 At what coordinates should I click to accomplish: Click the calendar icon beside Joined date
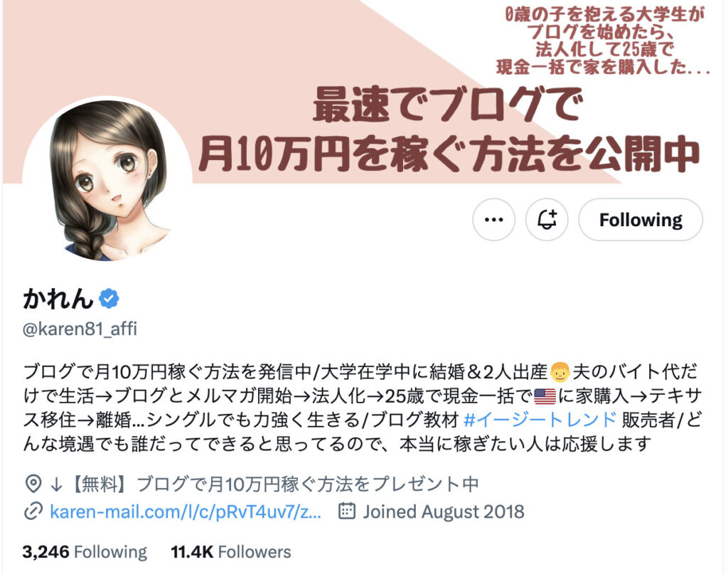coord(347,511)
